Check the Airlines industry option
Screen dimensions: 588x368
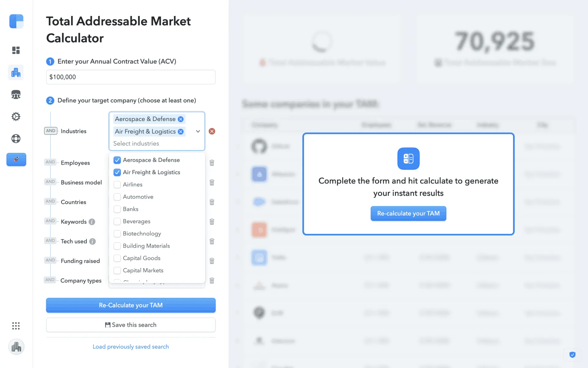pos(117,185)
